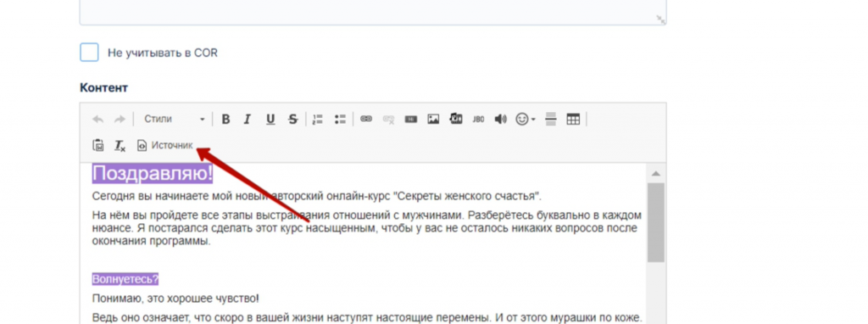This screenshot has height=324, width=868.
Task: Click the paragraph starting Сегодня вы начинаете
Action: (x=317, y=196)
